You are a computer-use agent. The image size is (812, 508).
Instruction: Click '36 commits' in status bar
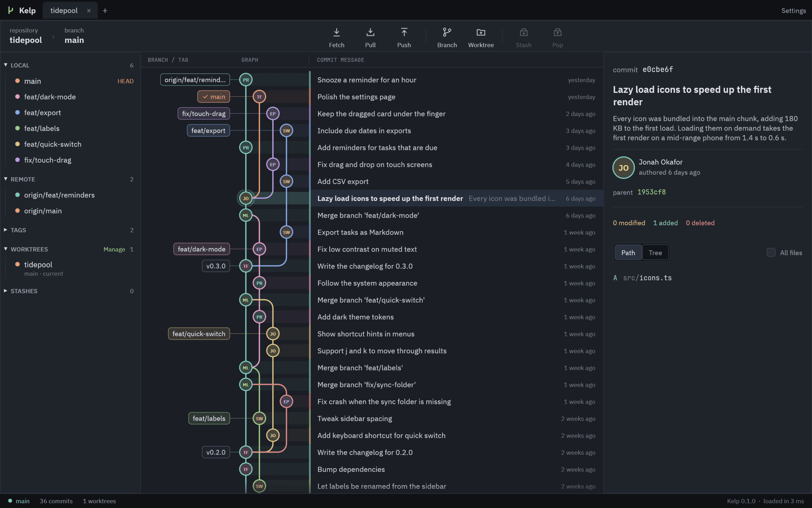pyautogui.click(x=56, y=501)
